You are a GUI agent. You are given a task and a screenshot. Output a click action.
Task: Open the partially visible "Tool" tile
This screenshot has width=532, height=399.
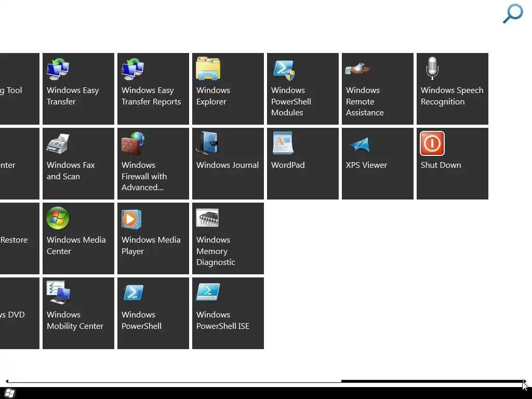(x=20, y=88)
